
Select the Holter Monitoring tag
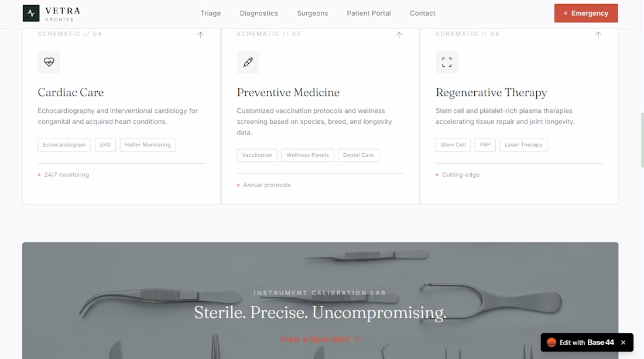[148, 145]
